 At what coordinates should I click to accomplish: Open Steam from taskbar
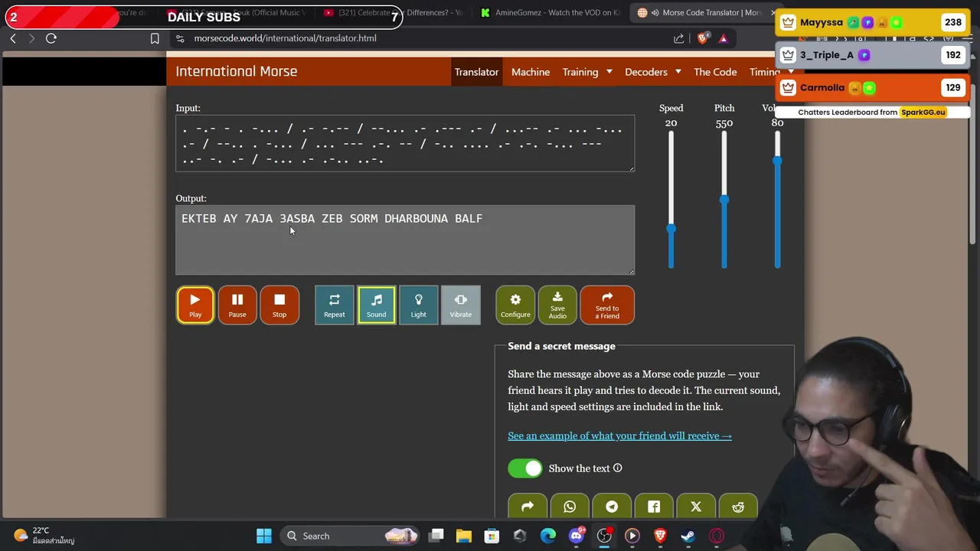pyautogui.click(x=688, y=536)
